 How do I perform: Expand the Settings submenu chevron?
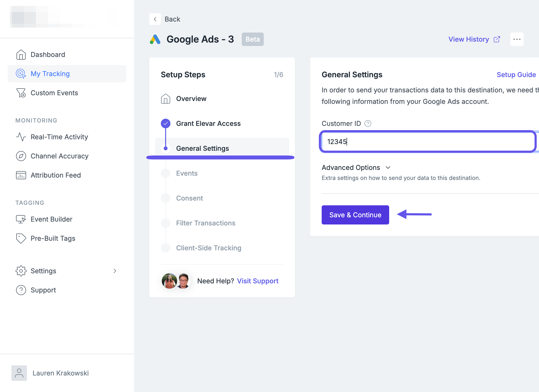coord(115,271)
